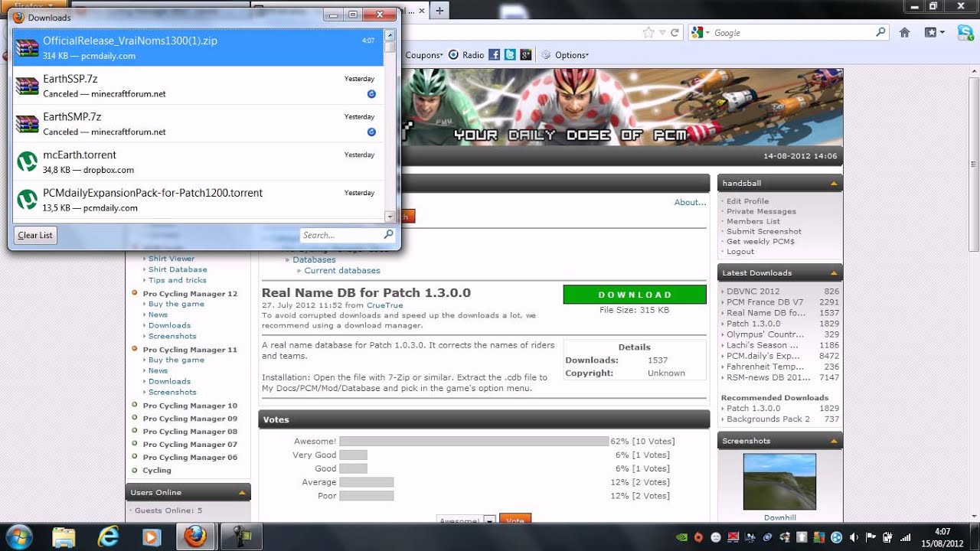Click the Downloads list scroll-down arrow
Screen dimensions: 980x551
coord(390,217)
